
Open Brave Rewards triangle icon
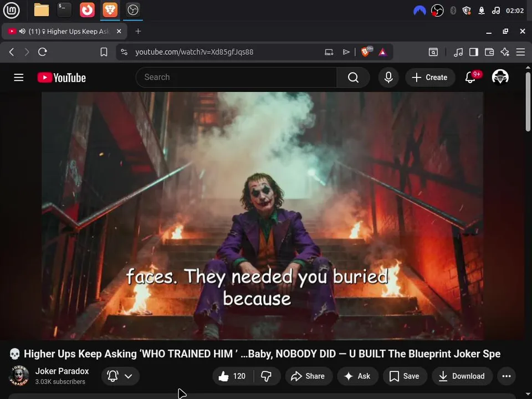coord(383,52)
